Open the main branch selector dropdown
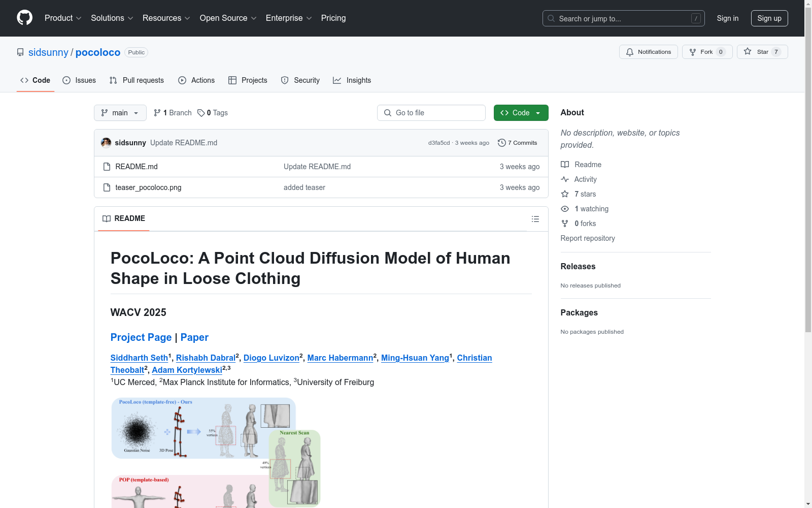This screenshot has width=812, height=508. pos(120,113)
